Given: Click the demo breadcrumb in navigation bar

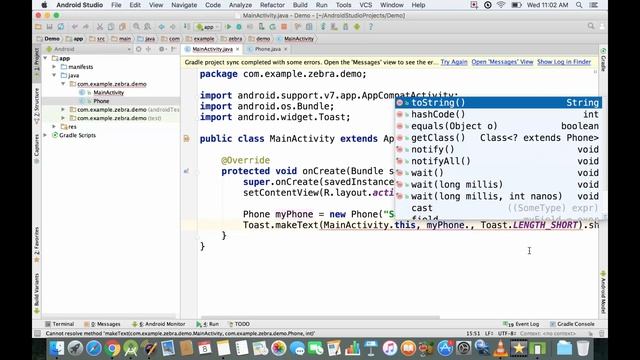Looking at the screenshot, I should click(x=260, y=39).
